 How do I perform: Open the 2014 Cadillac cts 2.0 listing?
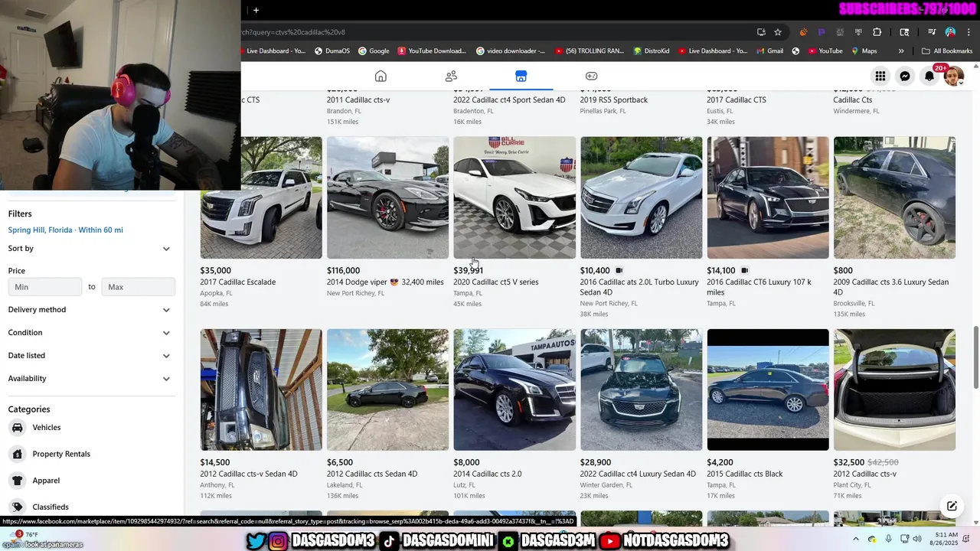tap(514, 390)
